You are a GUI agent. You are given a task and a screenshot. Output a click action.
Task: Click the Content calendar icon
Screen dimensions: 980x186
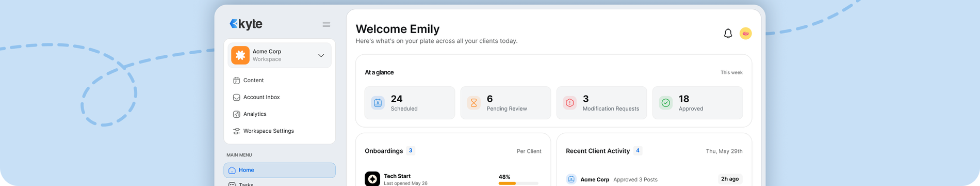pos(236,81)
